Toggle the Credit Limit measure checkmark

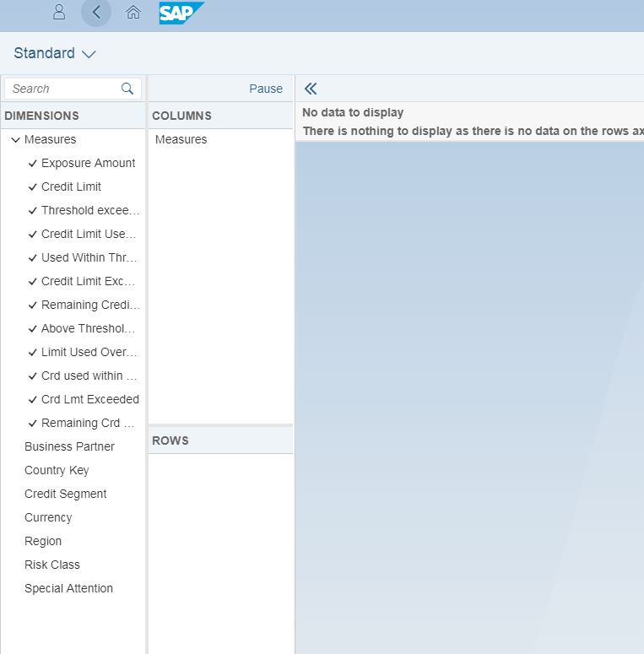click(33, 187)
